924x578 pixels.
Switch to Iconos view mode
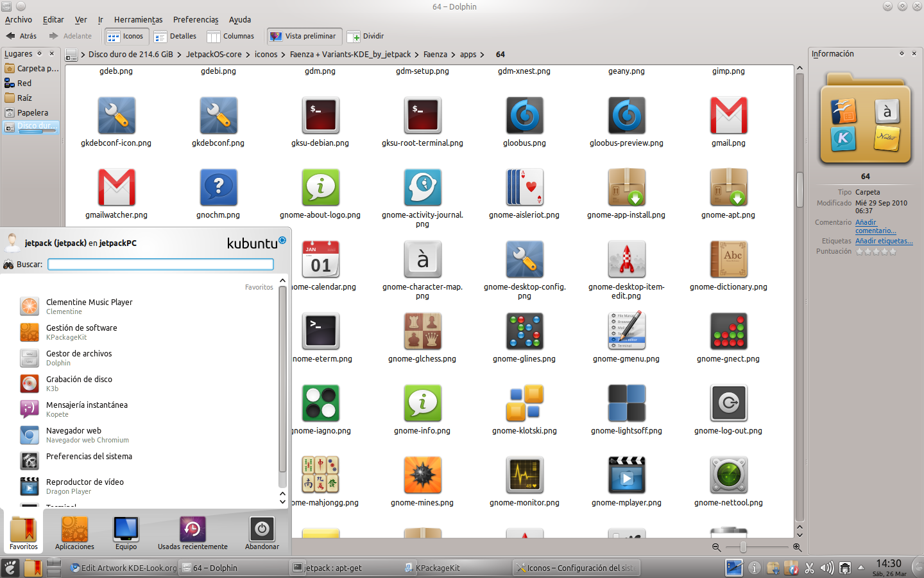coord(126,37)
